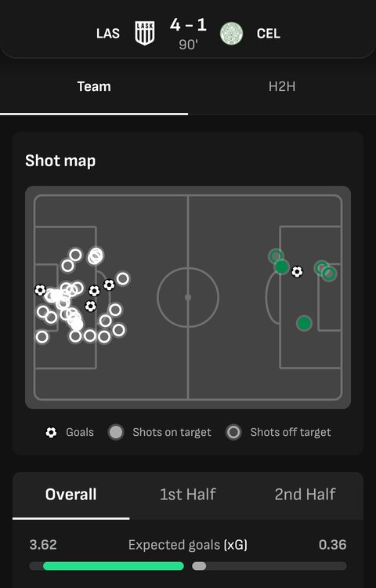The height and width of the screenshot is (588, 376).
Task: Click the 4 - 1 match score
Action: 188,26
